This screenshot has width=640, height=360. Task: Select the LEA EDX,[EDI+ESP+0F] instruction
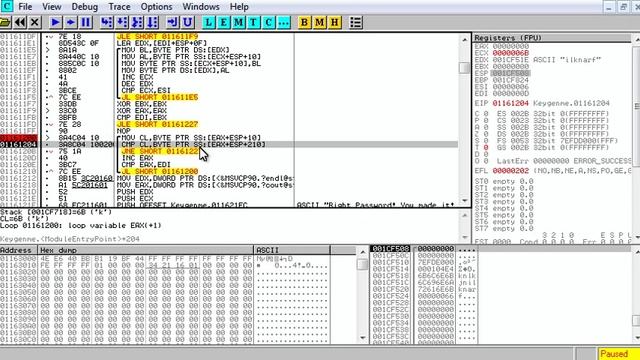coord(162,43)
